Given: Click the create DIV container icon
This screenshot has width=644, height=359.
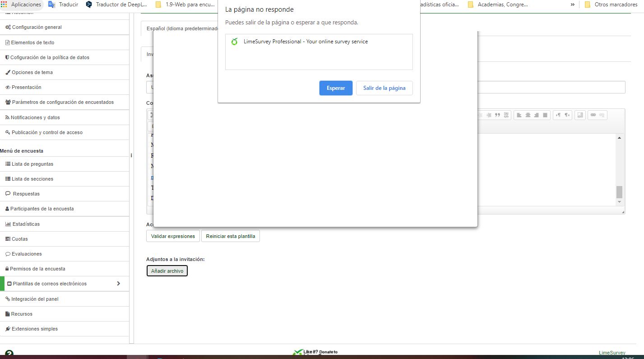Looking at the screenshot, I should (506, 115).
